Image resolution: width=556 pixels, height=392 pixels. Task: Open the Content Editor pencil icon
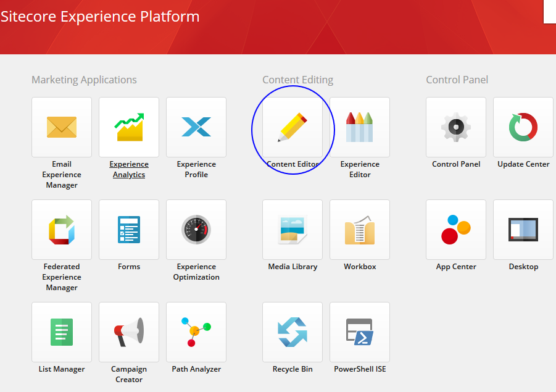[x=293, y=127]
